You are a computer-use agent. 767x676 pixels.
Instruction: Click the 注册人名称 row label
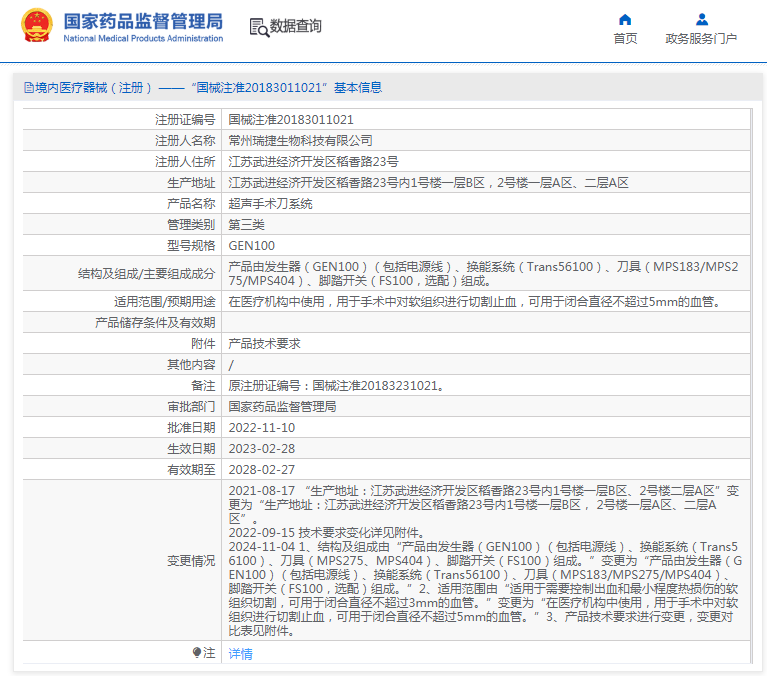pos(185,141)
